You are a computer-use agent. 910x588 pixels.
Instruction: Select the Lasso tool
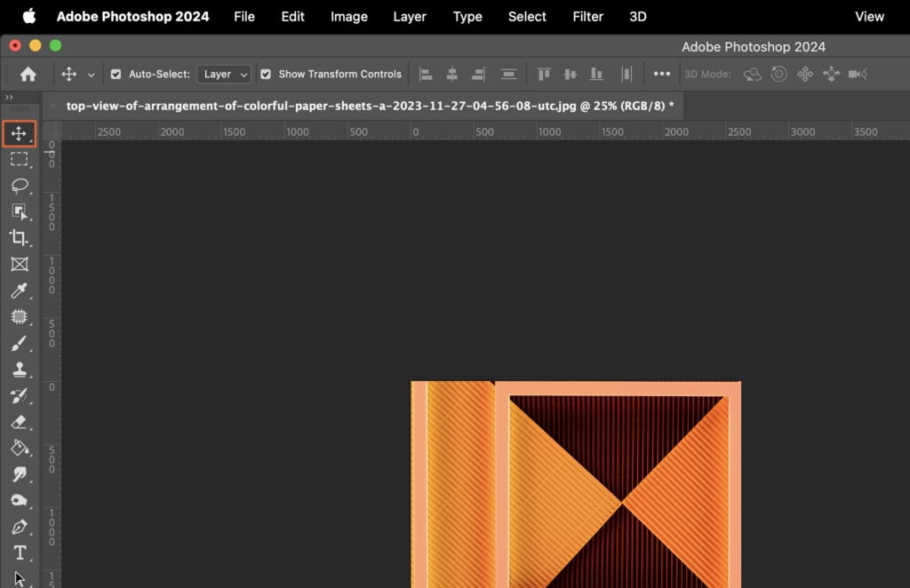[20, 186]
